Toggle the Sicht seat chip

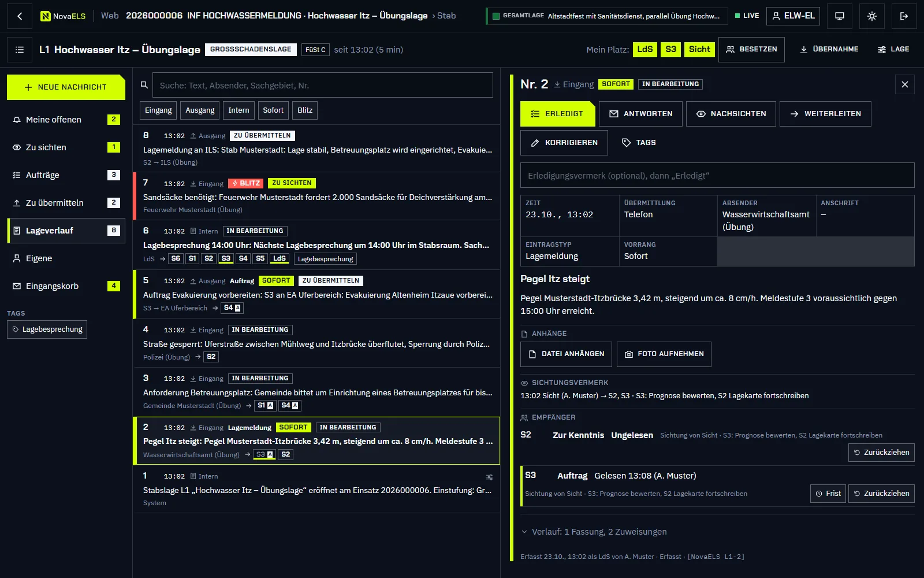(x=699, y=50)
